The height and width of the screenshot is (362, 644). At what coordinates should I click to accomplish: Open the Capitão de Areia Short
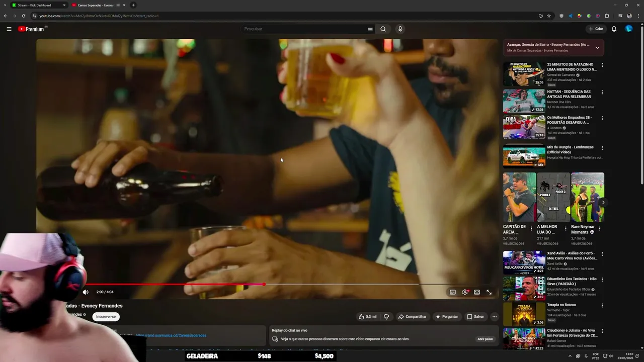[519, 197]
